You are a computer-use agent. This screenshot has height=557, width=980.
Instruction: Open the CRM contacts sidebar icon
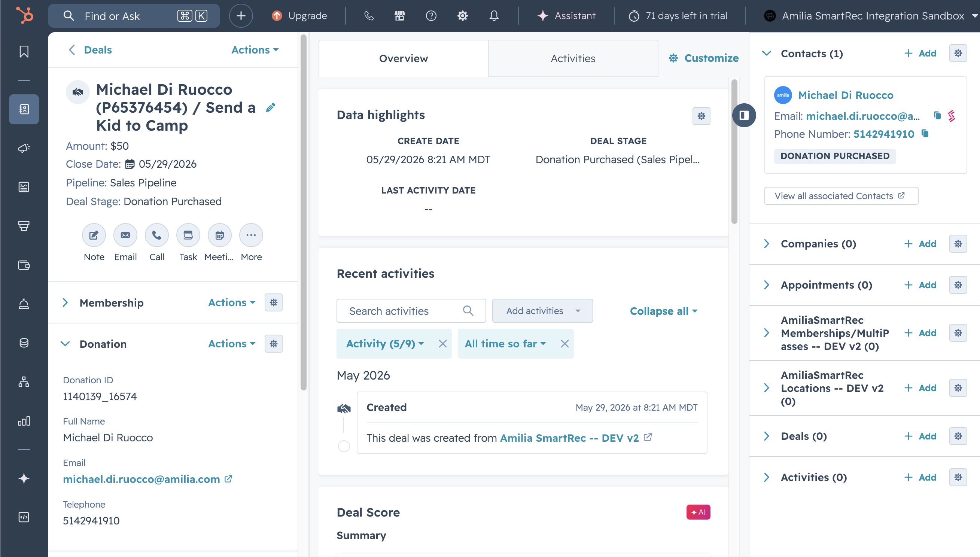(x=24, y=109)
